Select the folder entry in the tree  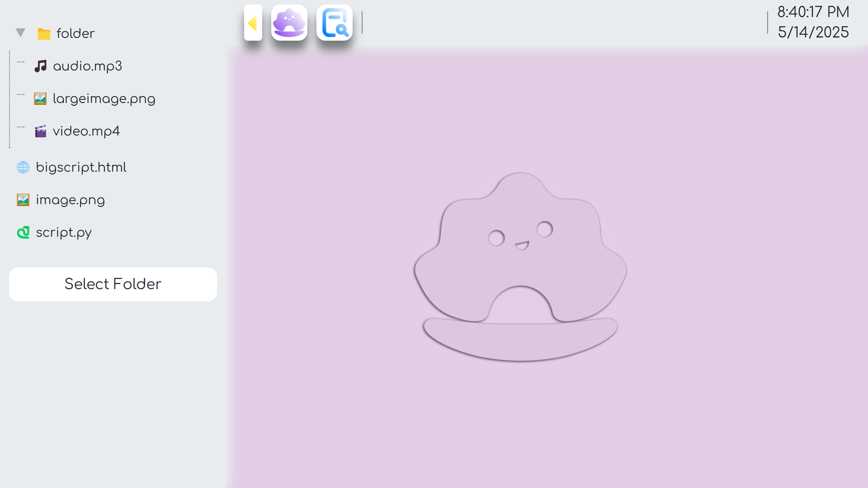pos(75,33)
